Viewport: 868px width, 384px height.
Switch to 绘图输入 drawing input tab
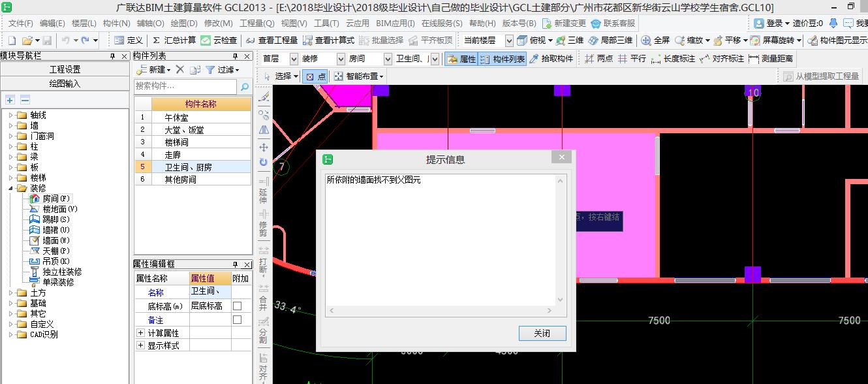point(65,84)
